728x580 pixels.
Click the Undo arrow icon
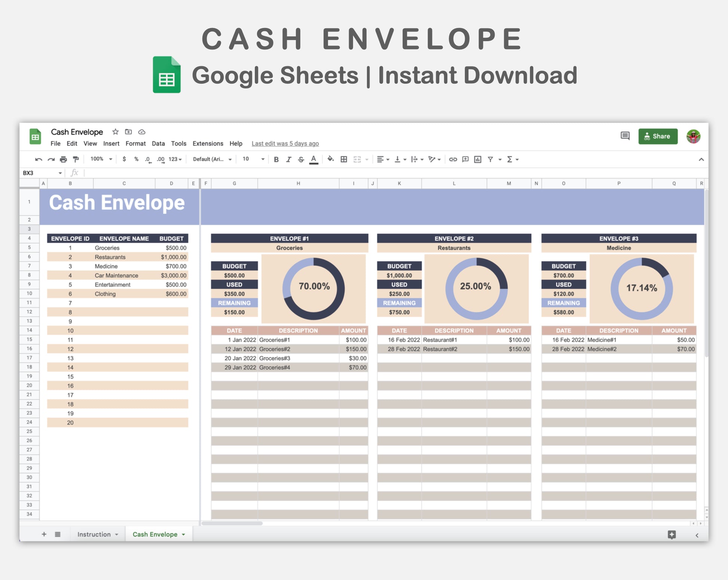coord(38,159)
